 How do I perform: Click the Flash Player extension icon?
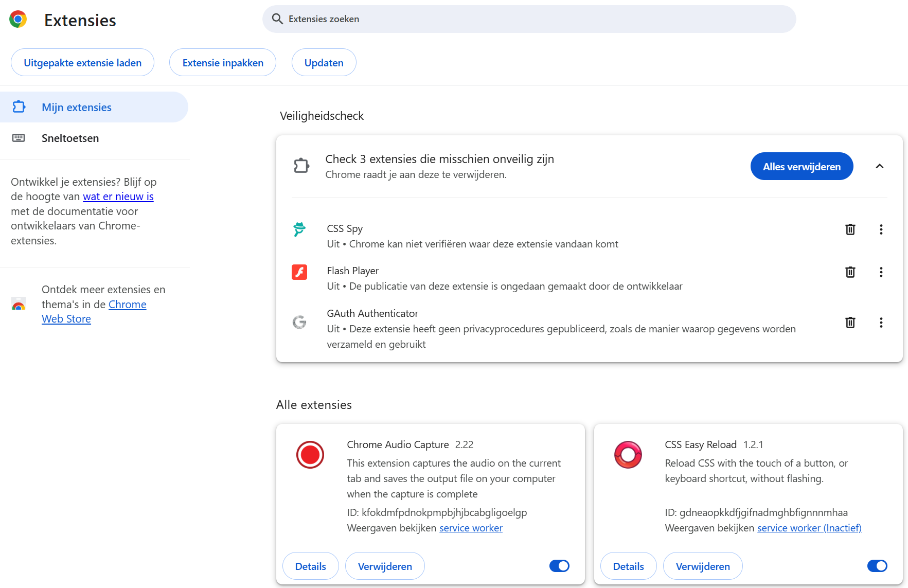click(299, 272)
